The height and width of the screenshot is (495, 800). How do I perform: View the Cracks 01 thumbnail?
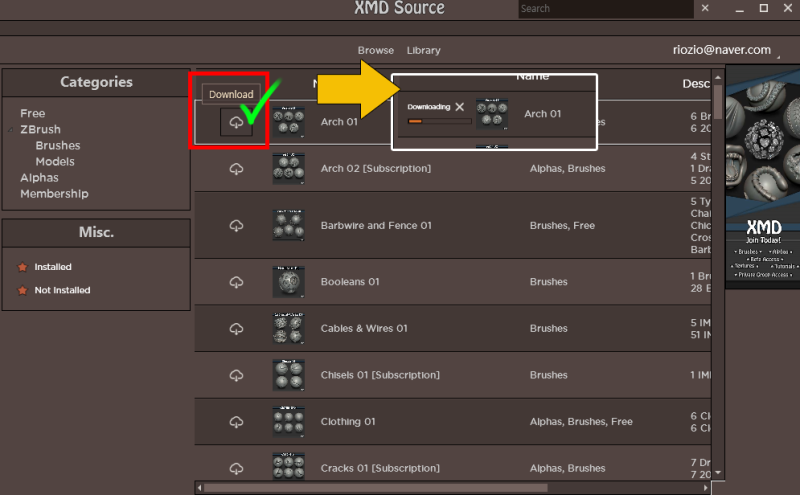pos(288,466)
